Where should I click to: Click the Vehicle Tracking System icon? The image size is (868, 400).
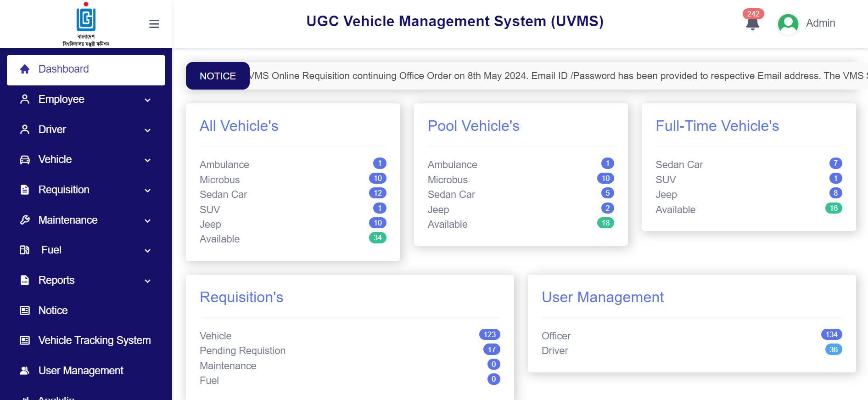pos(25,340)
